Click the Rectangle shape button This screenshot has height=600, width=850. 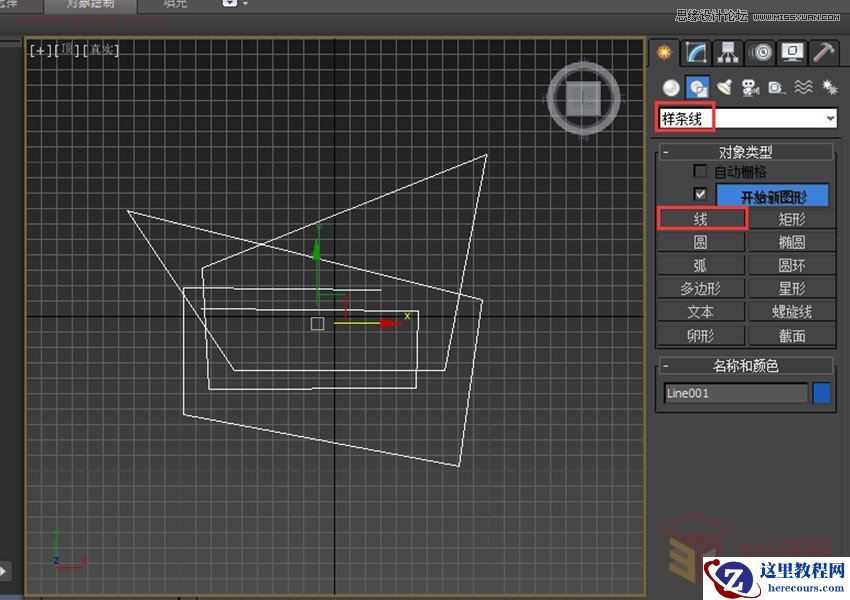(x=791, y=218)
